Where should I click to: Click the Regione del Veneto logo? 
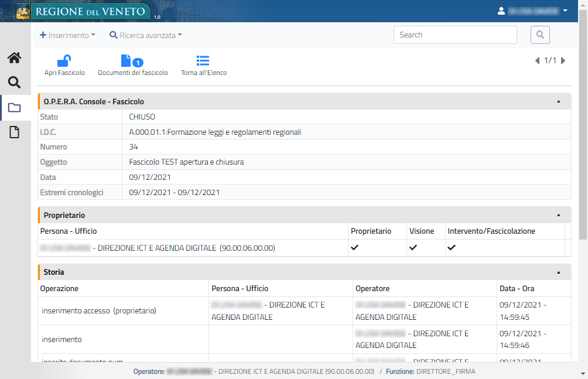pyautogui.click(x=83, y=11)
